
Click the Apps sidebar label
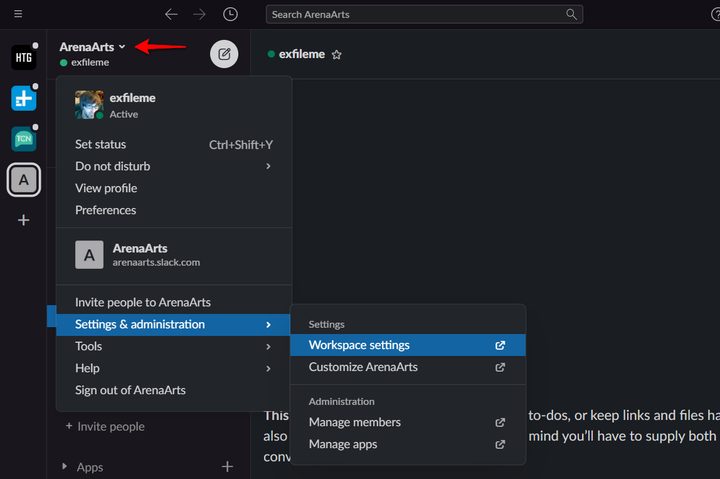point(90,468)
